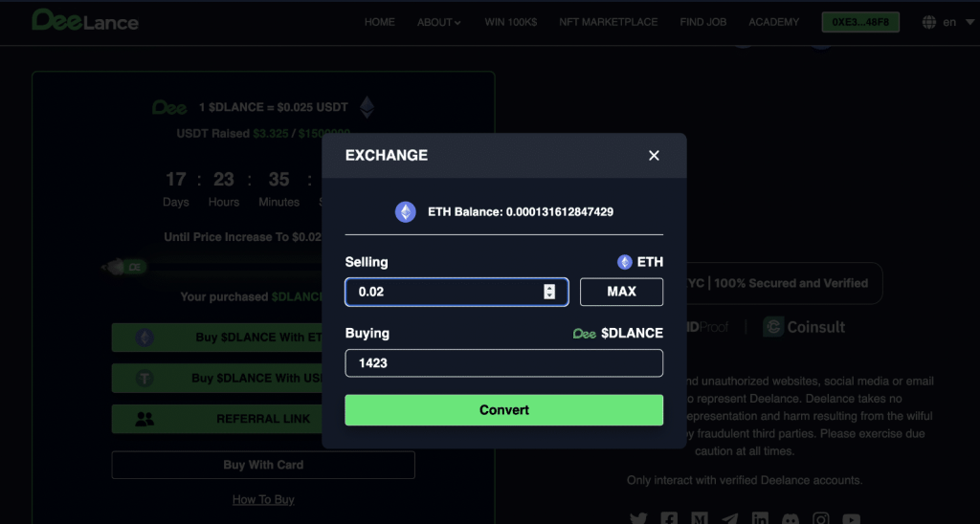Open the Discord social icon
This screenshot has width=980, height=524.
791,519
